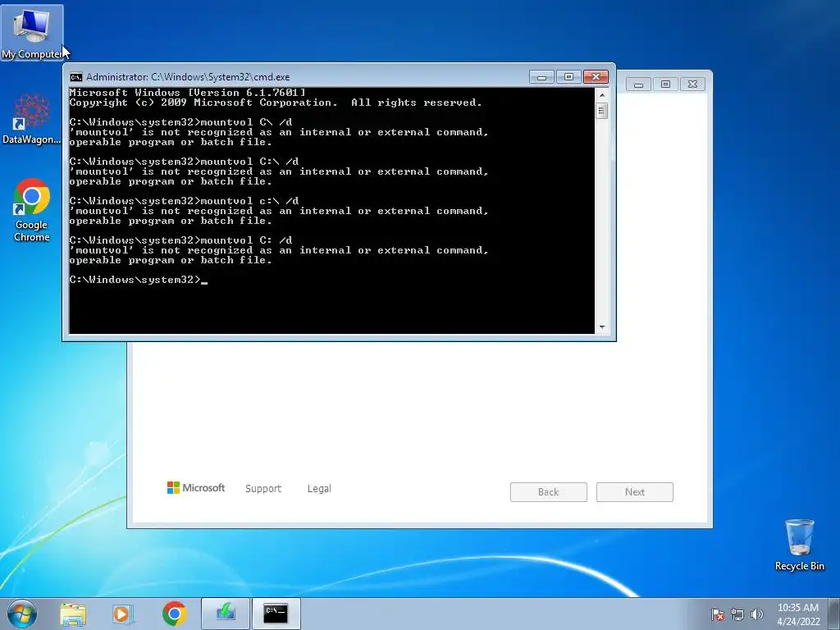
Task: Click the 'mountvol C\ /d' command line
Action: [181, 122]
